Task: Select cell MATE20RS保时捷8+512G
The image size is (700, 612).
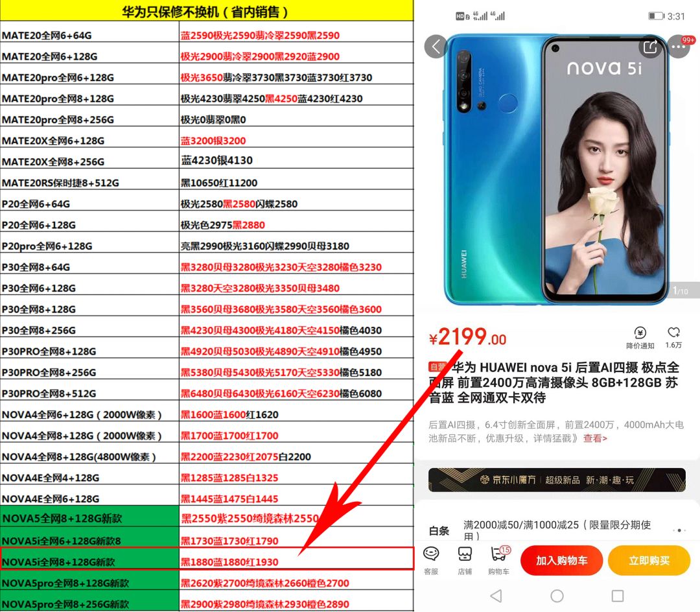Action: click(x=89, y=179)
